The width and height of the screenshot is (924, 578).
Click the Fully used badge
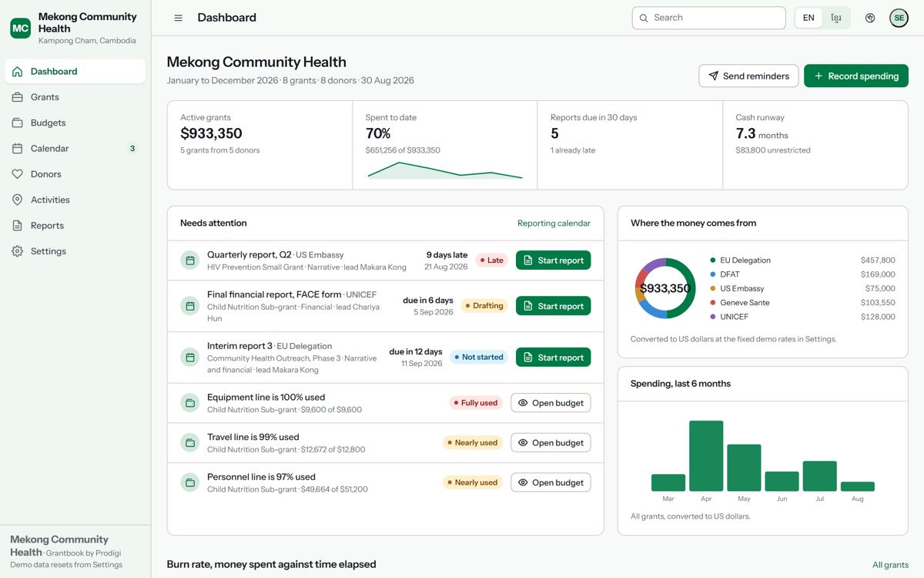(475, 403)
